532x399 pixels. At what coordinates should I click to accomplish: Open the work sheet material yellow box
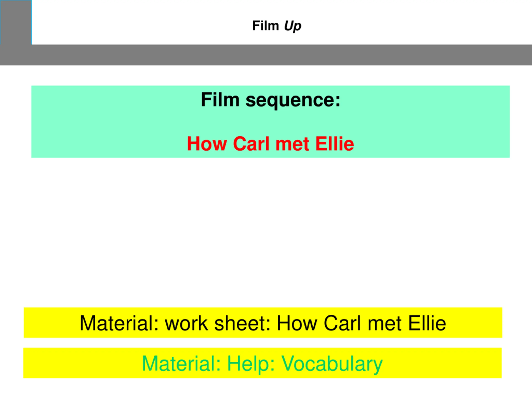point(263,323)
